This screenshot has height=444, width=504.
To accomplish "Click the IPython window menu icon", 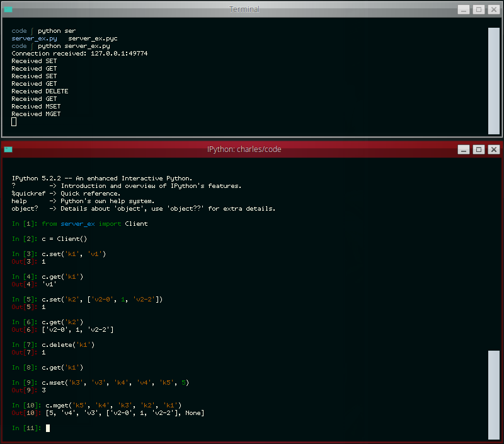I will 8,149.
